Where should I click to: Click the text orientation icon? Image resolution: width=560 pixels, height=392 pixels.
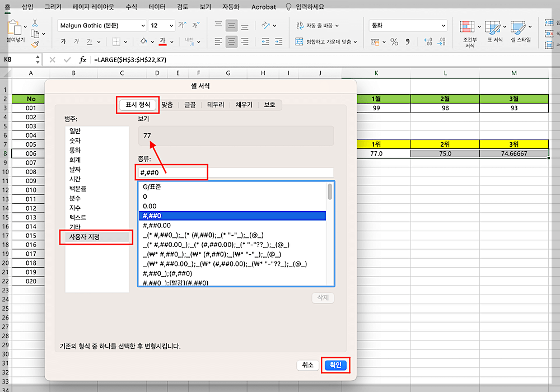(265, 25)
